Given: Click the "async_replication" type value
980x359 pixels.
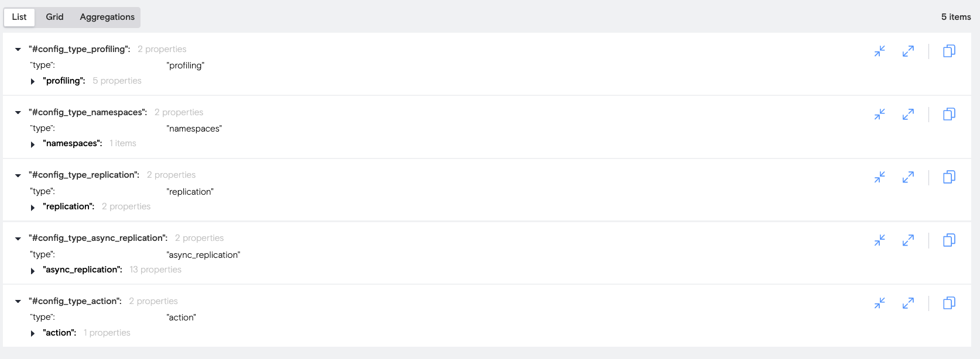Looking at the screenshot, I should 203,255.
